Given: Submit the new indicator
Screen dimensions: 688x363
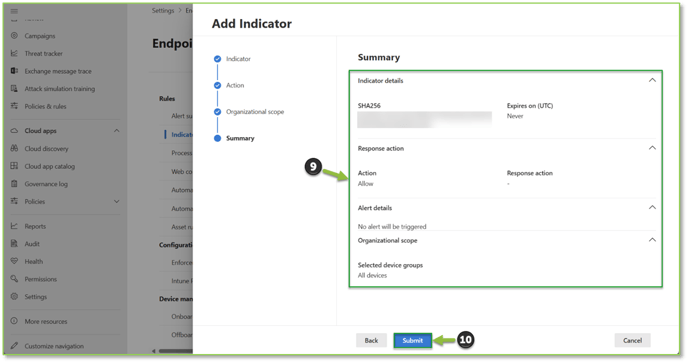Looking at the screenshot, I should pyautogui.click(x=412, y=341).
